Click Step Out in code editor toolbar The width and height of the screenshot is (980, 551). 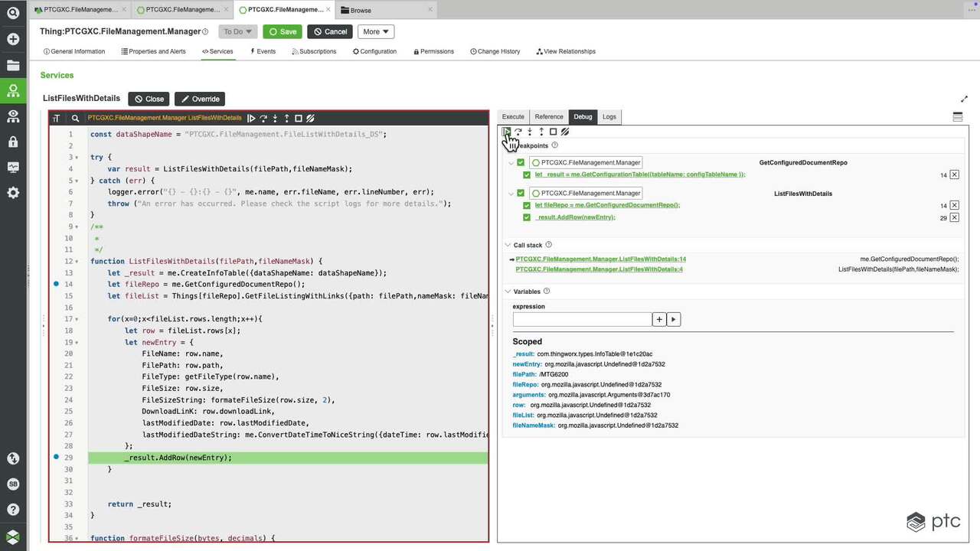287,119
